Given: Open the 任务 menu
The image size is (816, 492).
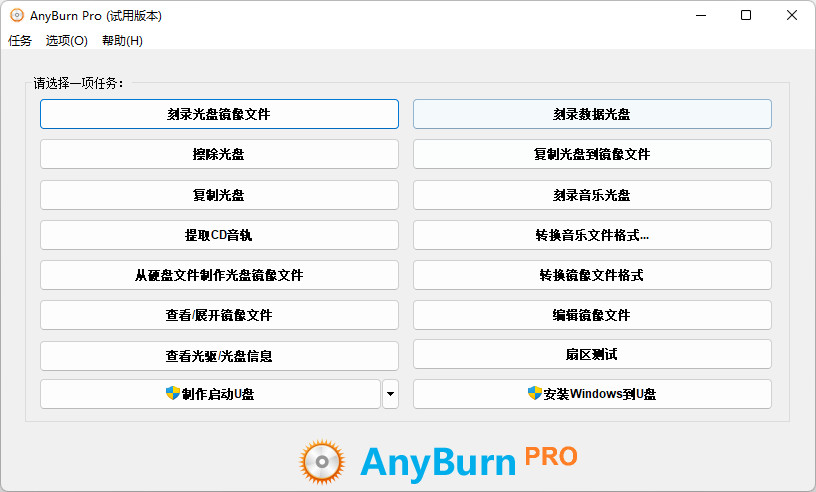Looking at the screenshot, I should coord(20,41).
